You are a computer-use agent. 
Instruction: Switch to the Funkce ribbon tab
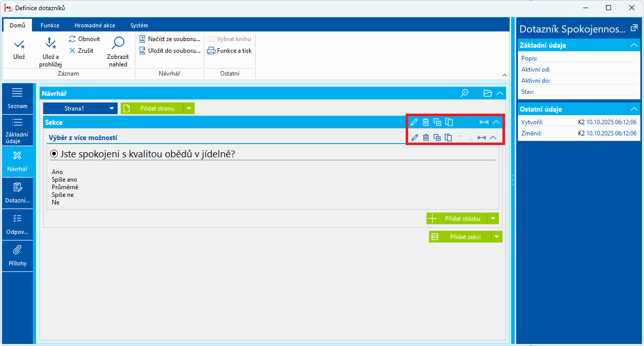[x=50, y=25]
